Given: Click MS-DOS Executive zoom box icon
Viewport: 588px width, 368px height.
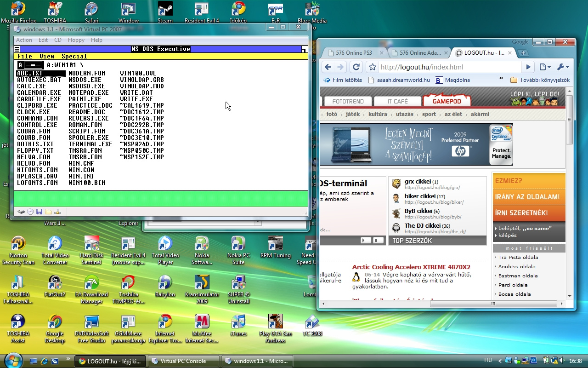Looking at the screenshot, I should click(x=304, y=49).
